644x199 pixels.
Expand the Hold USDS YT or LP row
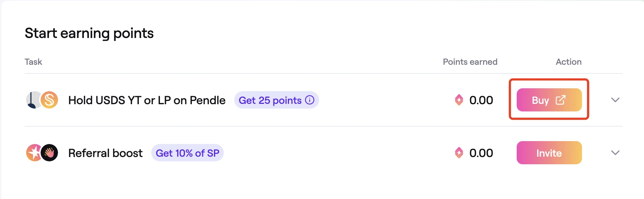click(615, 100)
